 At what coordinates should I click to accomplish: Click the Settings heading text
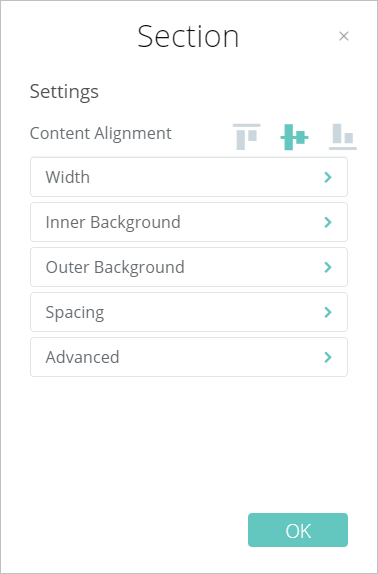coord(64,92)
